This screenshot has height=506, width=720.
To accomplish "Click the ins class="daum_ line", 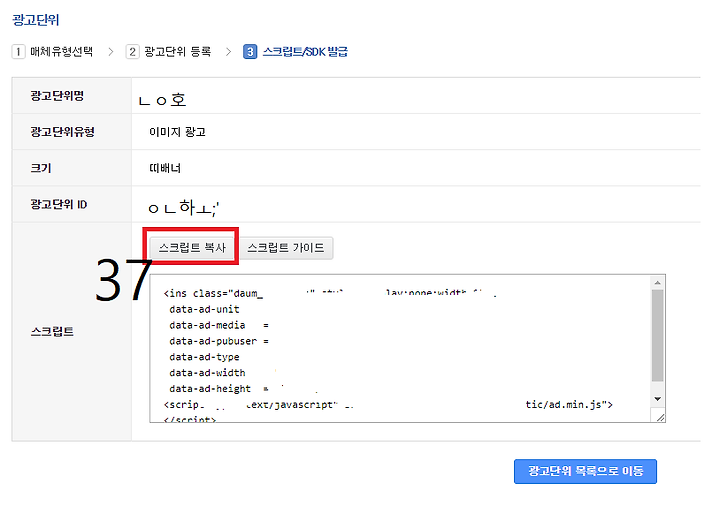I will (x=214, y=293).
